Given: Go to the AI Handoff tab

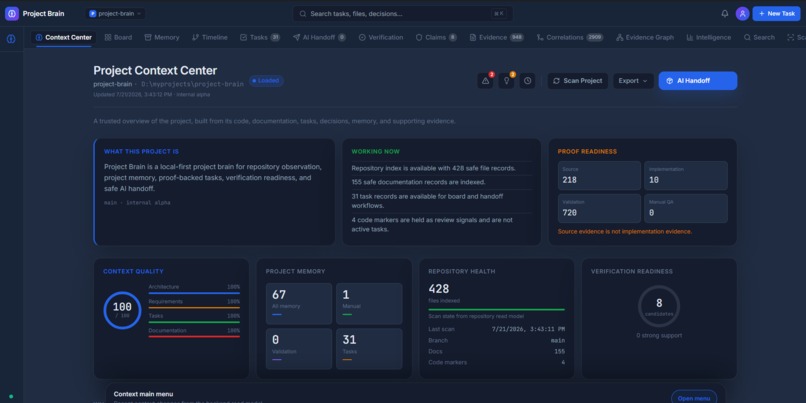Looking at the screenshot, I should (x=319, y=38).
